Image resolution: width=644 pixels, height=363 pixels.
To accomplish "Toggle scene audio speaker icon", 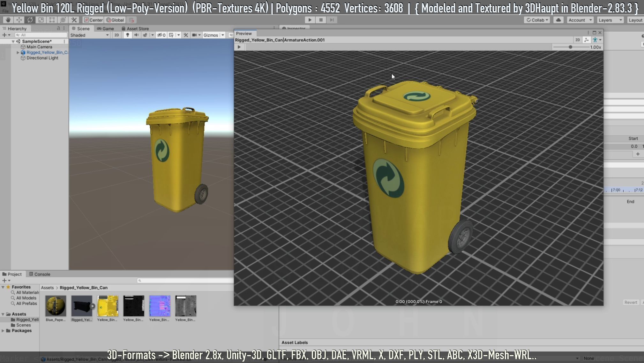I will [136, 35].
